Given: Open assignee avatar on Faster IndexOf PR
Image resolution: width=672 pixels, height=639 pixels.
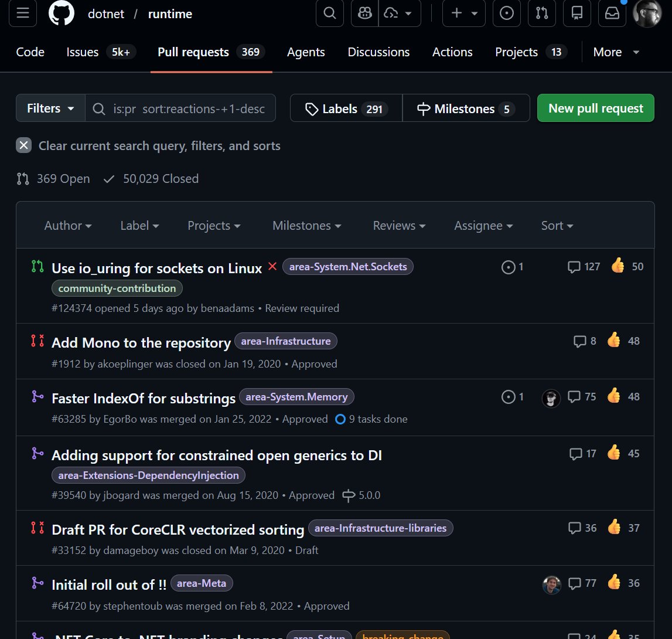Looking at the screenshot, I should (x=551, y=399).
